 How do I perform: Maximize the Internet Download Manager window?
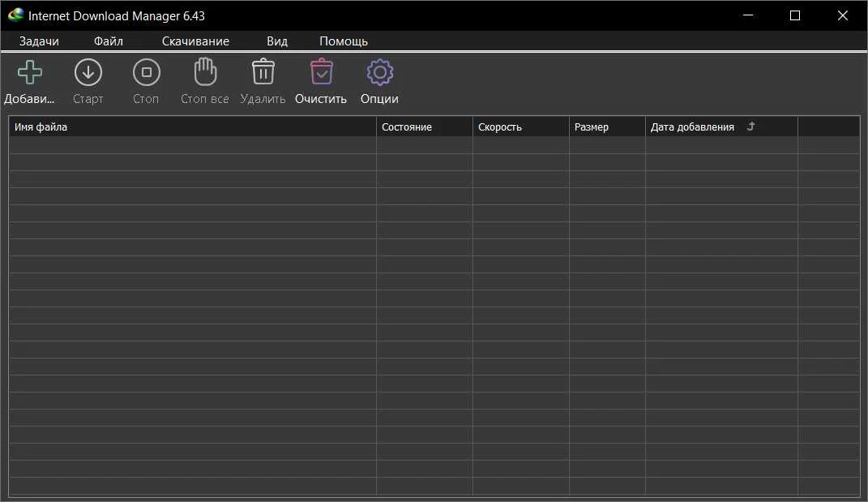pyautogui.click(x=795, y=15)
